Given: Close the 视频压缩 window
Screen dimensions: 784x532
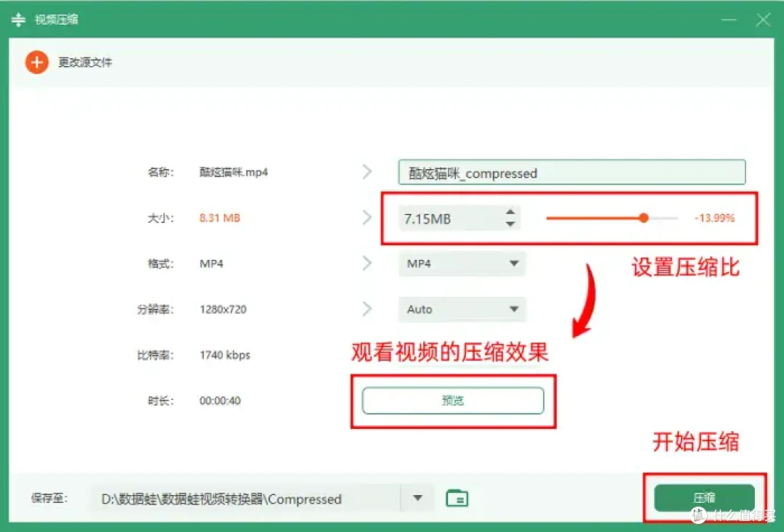Looking at the screenshot, I should coord(763,20).
